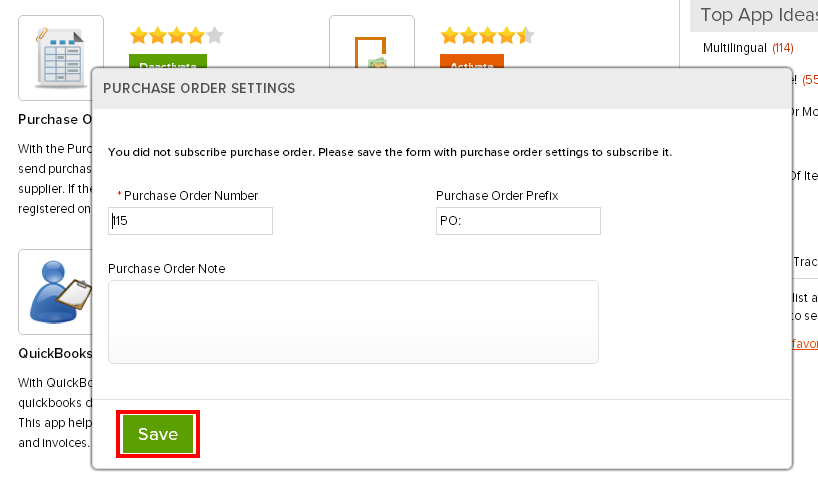The width and height of the screenshot is (818, 482).
Task: Click the orange Activate button
Action: pyautogui.click(x=472, y=61)
